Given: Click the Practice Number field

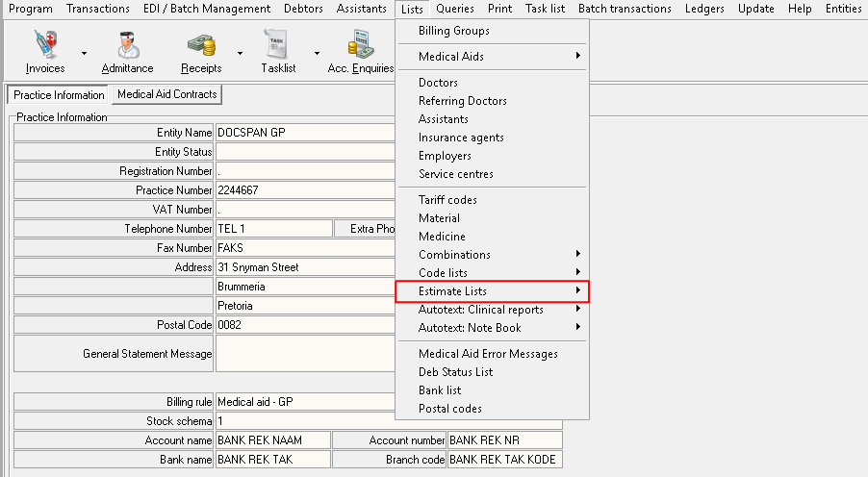Looking at the screenshot, I should pos(305,190).
